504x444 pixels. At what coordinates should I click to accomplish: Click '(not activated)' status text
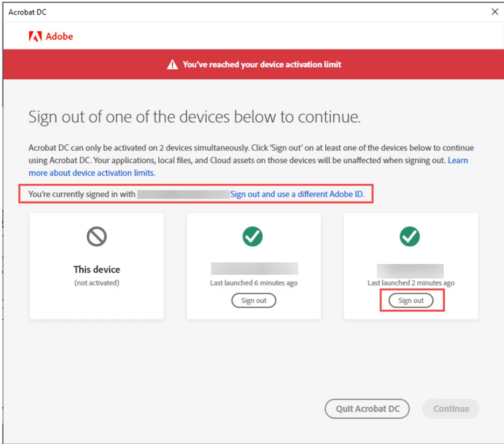pyautogui.click(x=97, y=283)
